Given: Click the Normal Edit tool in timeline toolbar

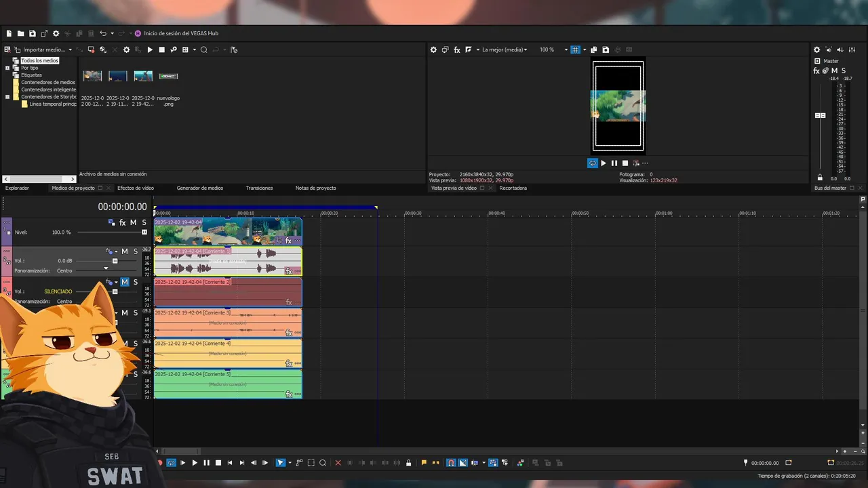Looking at the screenshot, I should (281, 463).
